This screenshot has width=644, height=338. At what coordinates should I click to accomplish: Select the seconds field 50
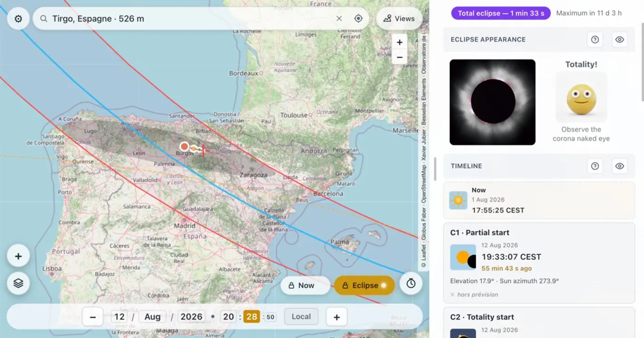click(x=270, y=317)
